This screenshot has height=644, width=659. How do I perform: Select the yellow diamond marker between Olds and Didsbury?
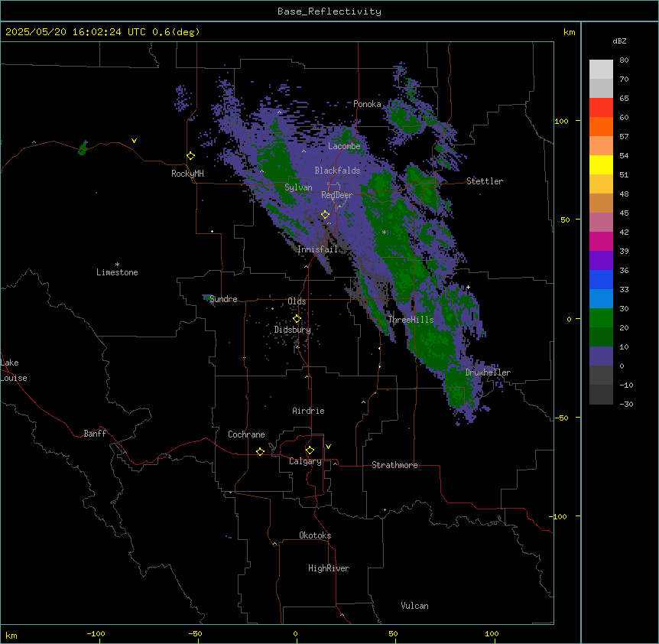pos(297,319)
